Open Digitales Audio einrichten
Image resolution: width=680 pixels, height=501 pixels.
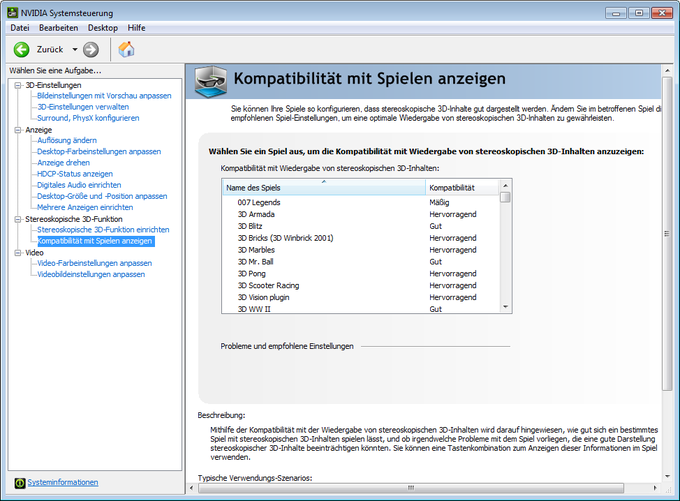point(79,185)
